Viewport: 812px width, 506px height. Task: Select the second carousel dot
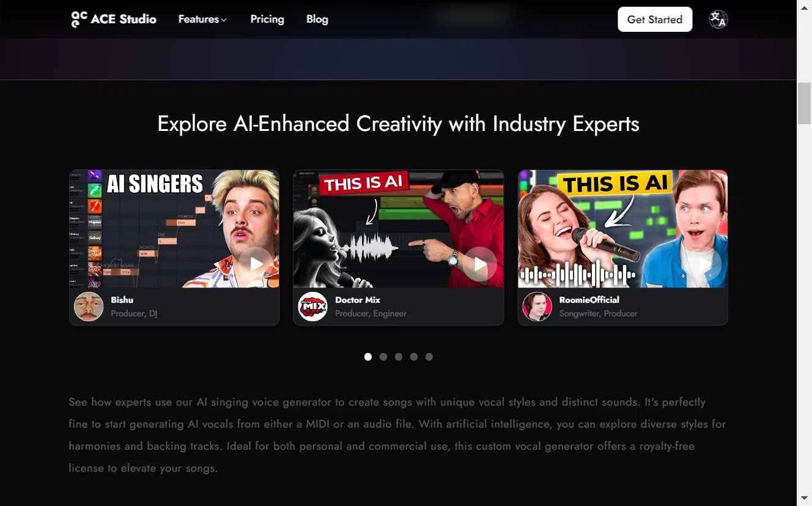pos(383,357)
